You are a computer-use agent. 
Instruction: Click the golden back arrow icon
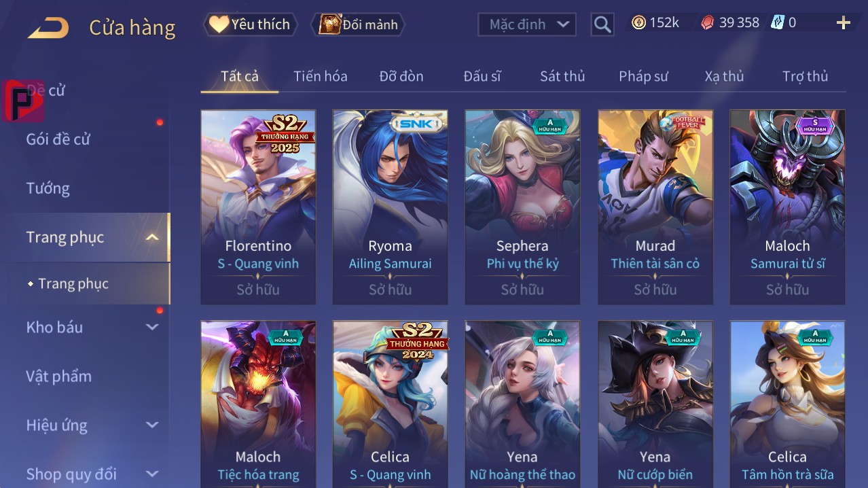point(48,28)
